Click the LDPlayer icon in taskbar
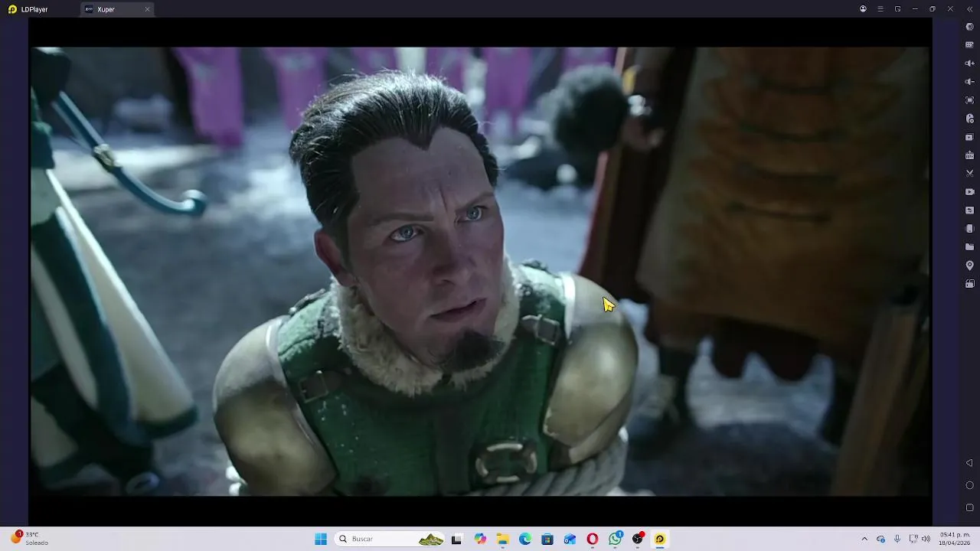980x551 pixels. [660, 539]
